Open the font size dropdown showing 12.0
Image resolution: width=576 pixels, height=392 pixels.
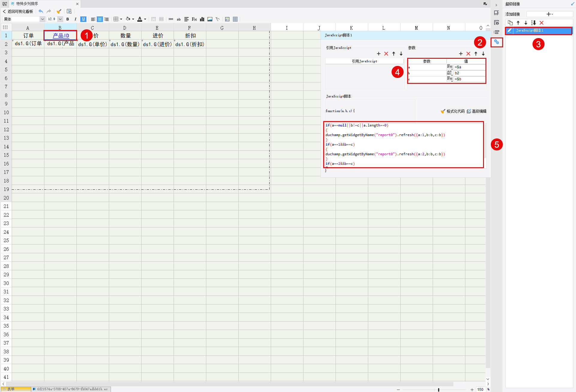point(60,19)
